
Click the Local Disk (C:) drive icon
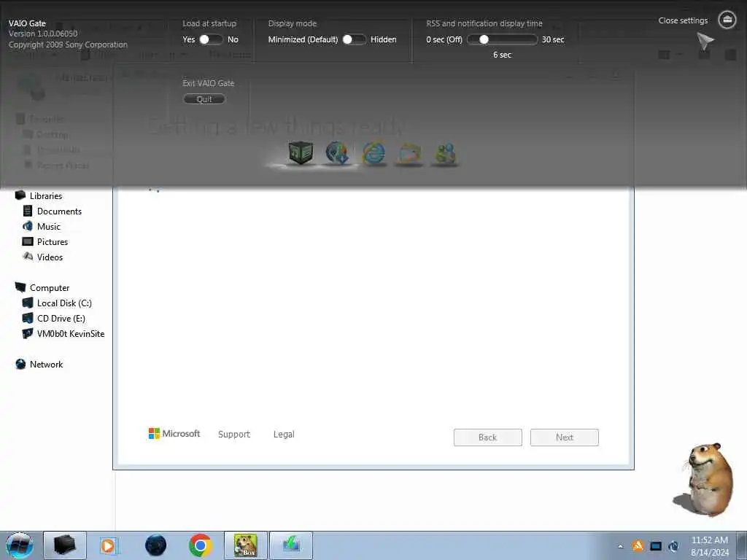click(x=28, y=303)
